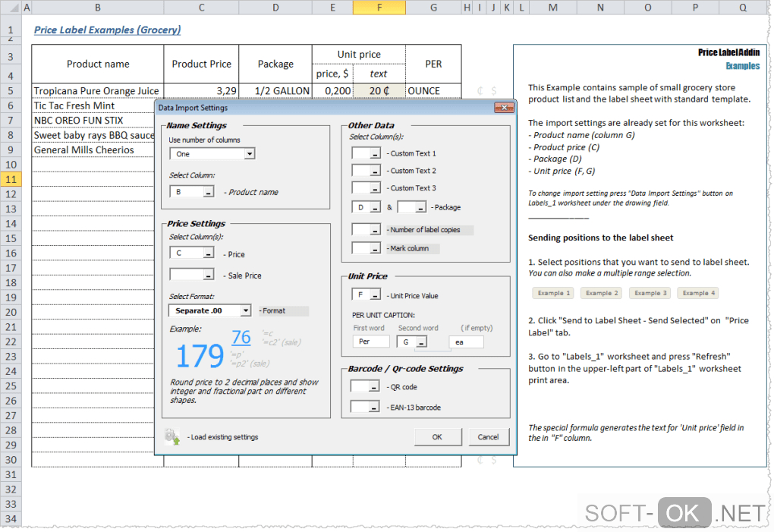
Task: Pick column for Product name range selector
Action: coord(208,193)
